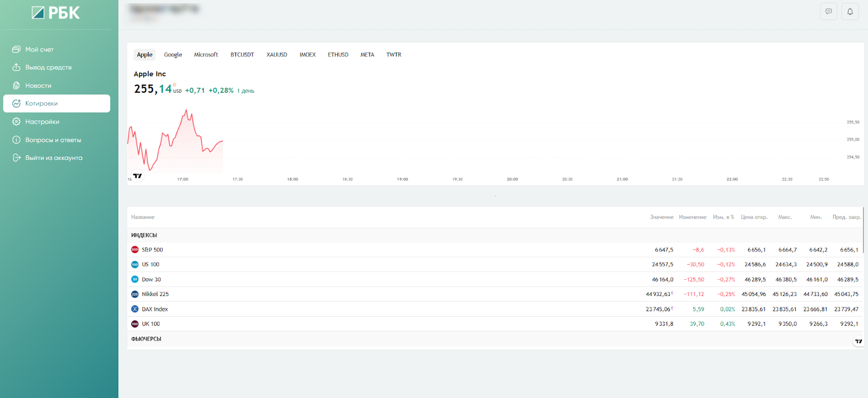The image size is (868, 398).
Task: Click the ИНДЕКСЫ group header
Action: (144, 235)
